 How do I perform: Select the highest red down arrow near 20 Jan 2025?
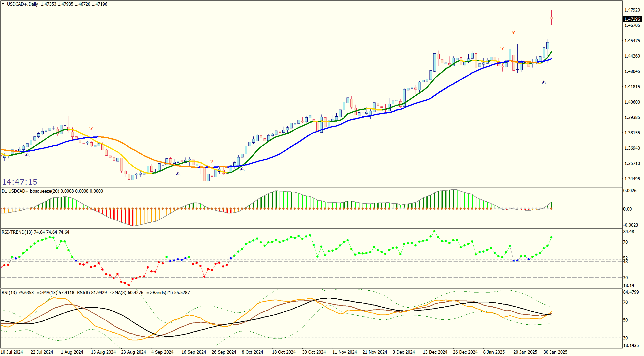pos(513,32)
